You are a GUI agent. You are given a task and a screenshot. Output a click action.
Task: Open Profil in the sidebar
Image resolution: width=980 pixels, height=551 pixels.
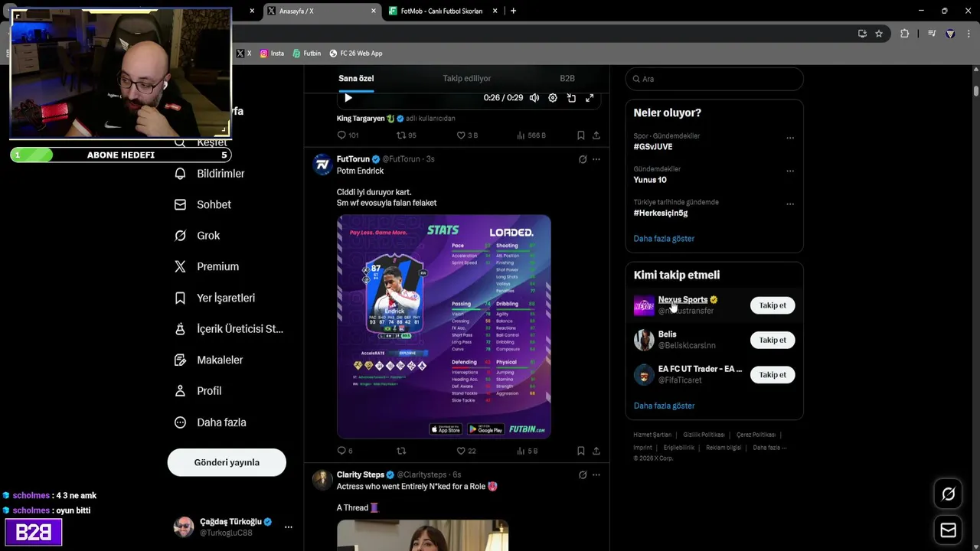(x=198, y=391)
